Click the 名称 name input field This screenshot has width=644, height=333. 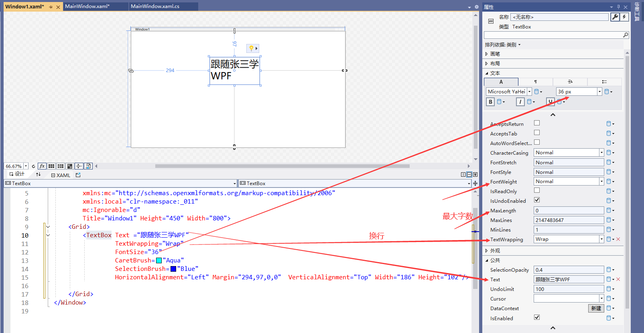[559, 17]
